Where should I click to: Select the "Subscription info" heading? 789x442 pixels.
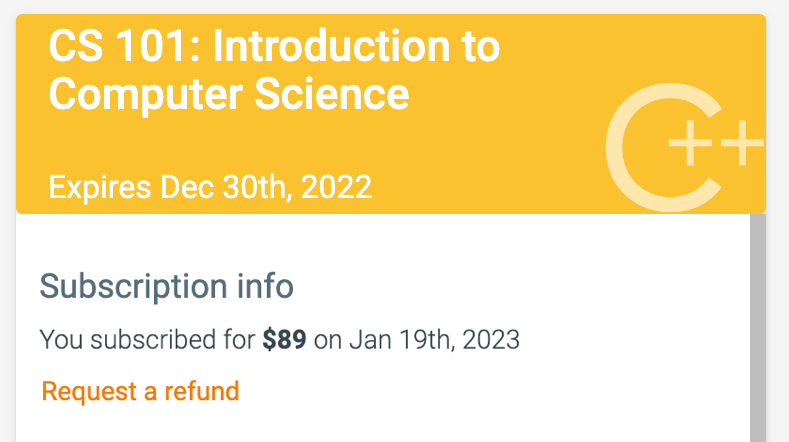(x=166, y=286)
